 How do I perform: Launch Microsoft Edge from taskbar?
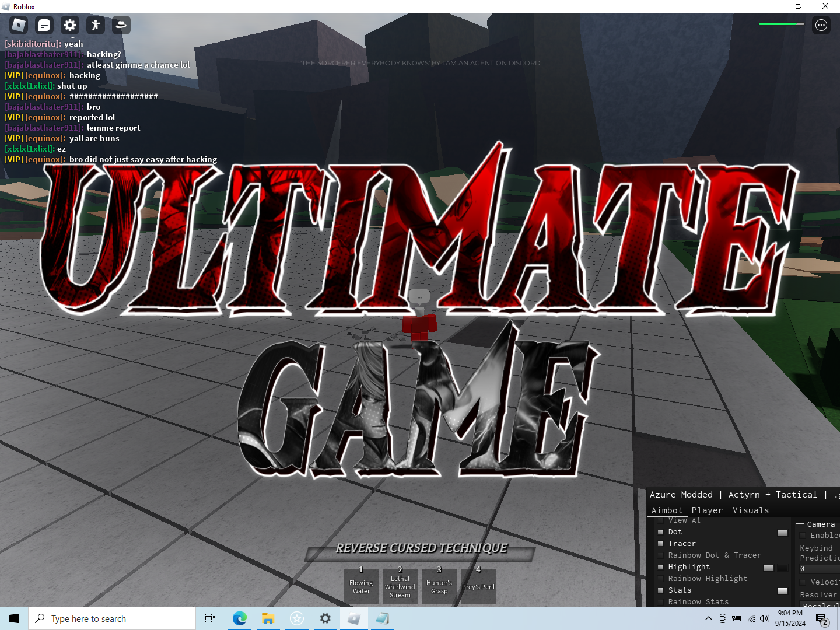click(x=239, y=618)
